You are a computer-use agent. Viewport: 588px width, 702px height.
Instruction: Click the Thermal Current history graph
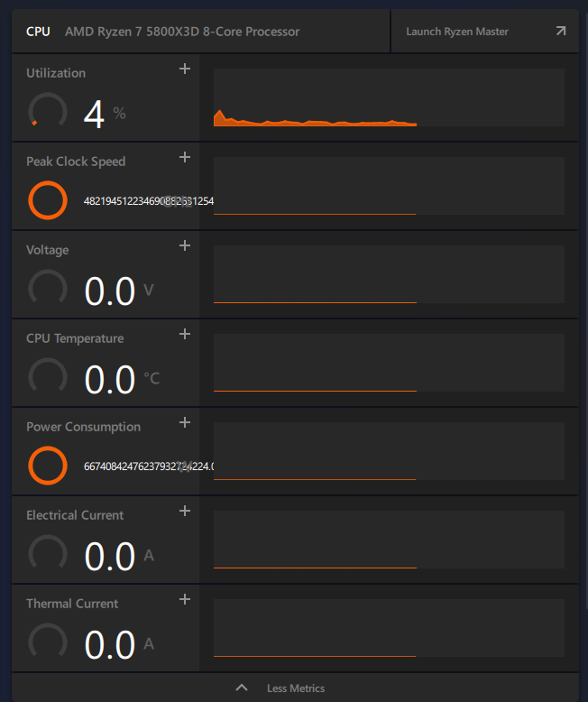click(389, 628)
